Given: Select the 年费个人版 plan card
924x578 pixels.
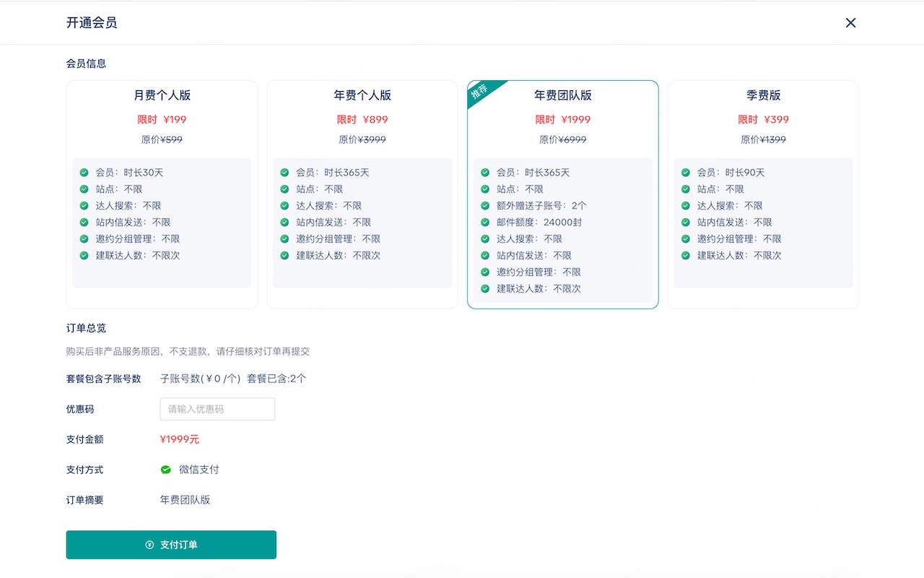Looking at the screenshot, I should click(x=362, y=194).
